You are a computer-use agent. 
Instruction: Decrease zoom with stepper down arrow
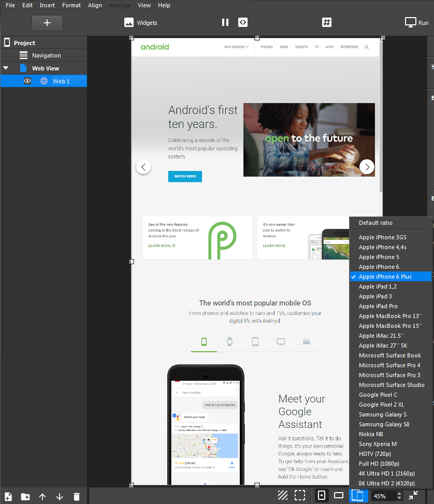[399, 498]
